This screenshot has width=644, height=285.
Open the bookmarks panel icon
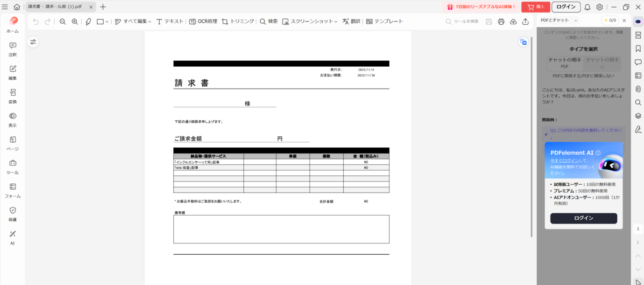point(638,49)
